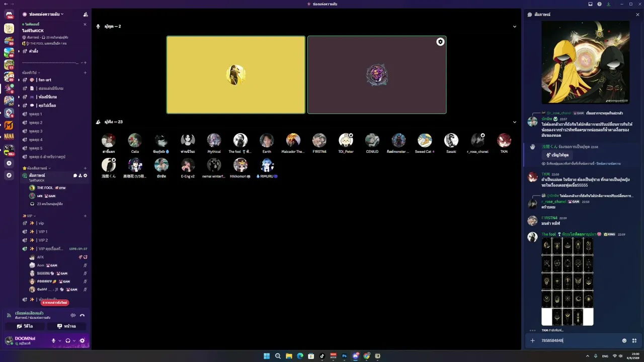Click the add a server plus icon
Screen dimensions: 644x362
click(9, 163)
